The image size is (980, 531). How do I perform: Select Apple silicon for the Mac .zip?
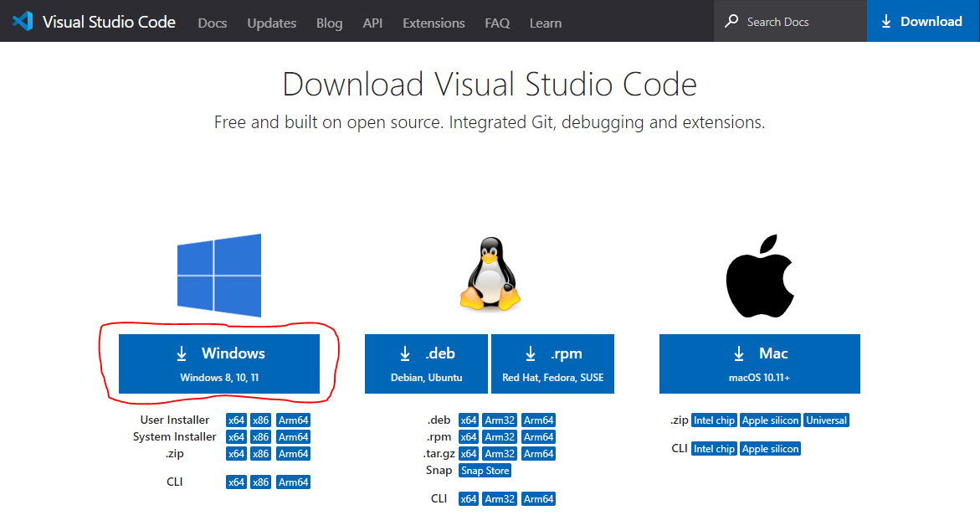point(770,420)
